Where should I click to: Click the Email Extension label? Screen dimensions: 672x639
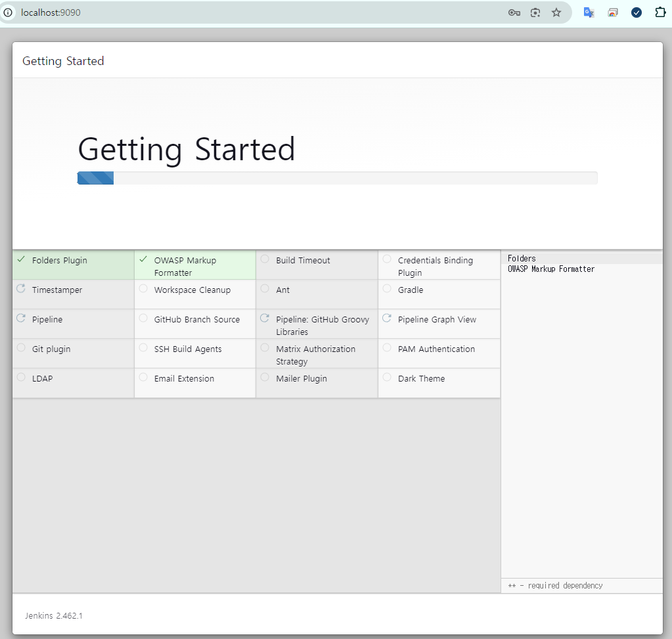click(184, 379)
